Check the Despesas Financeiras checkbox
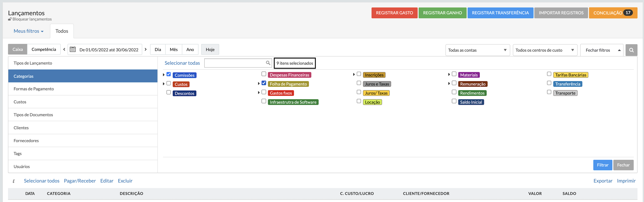 [264, 74]
